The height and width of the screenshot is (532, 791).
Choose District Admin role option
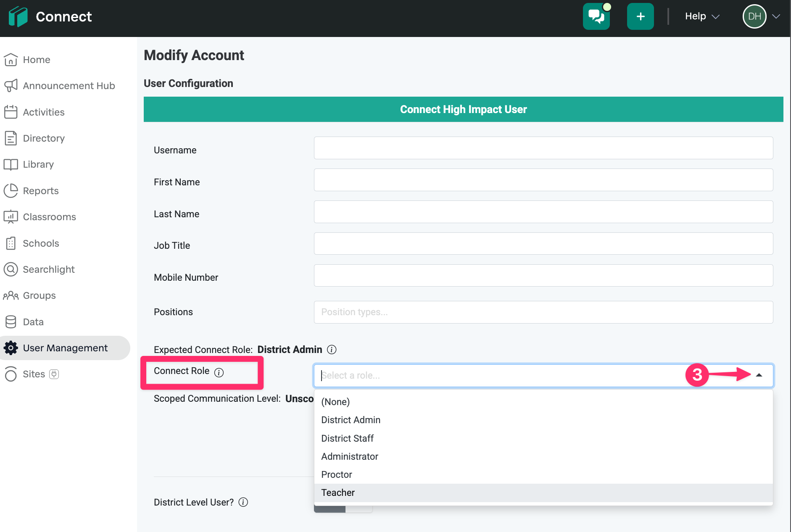[351, 420]
